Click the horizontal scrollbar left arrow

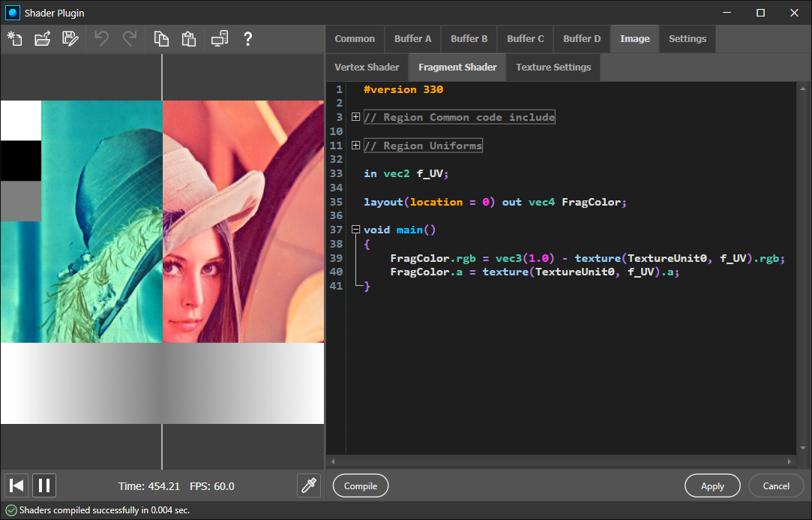333,461
